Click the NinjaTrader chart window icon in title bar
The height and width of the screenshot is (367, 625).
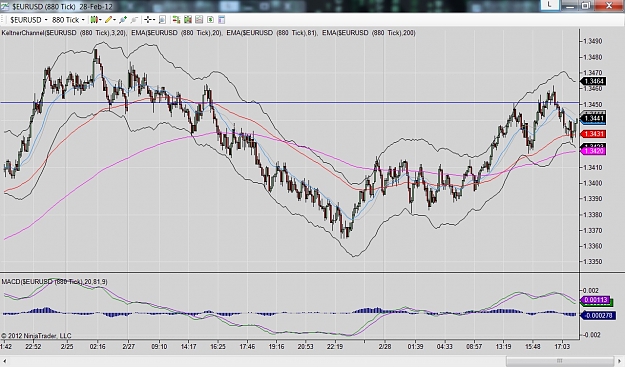pos(5,6)
